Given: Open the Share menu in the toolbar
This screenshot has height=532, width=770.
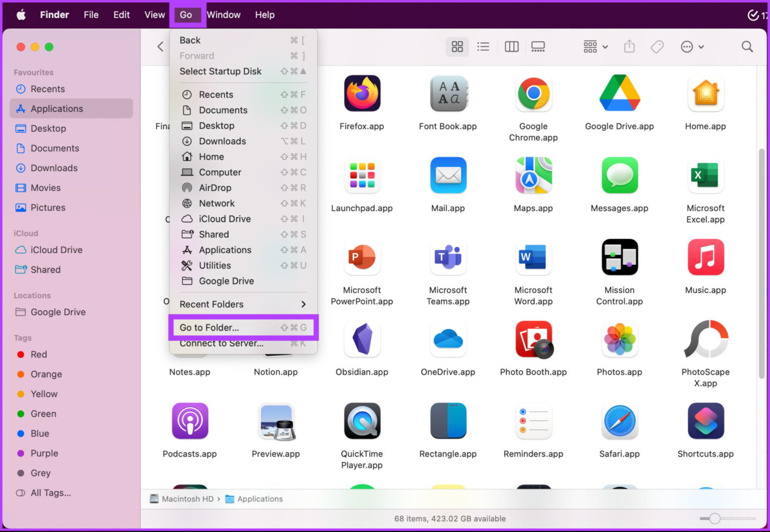Looking at the screenshot, I should click(x=629, y=47).
